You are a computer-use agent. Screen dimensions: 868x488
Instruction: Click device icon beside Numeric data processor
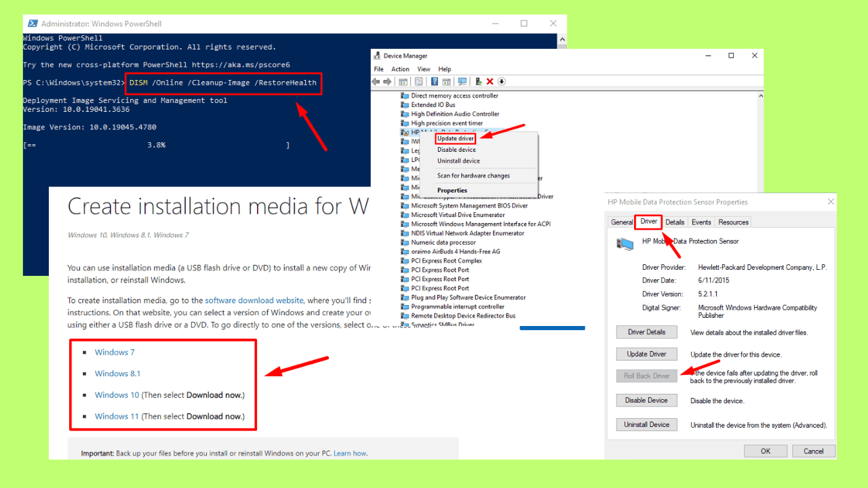pos(405,242)
